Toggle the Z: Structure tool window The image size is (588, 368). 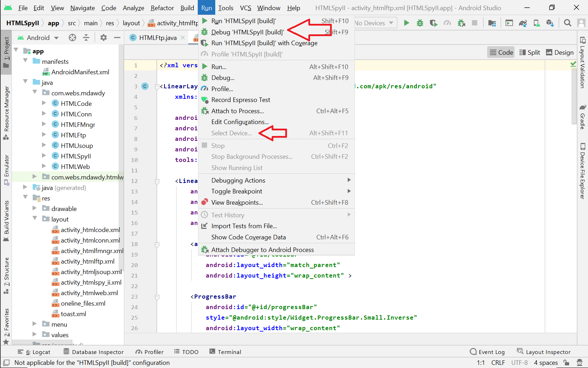(x=6, y=275)
